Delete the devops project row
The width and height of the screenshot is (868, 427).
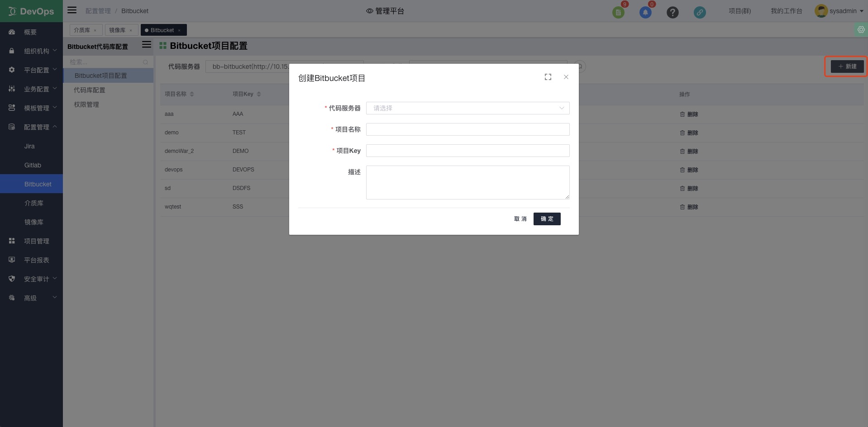(x=689, y=170)
